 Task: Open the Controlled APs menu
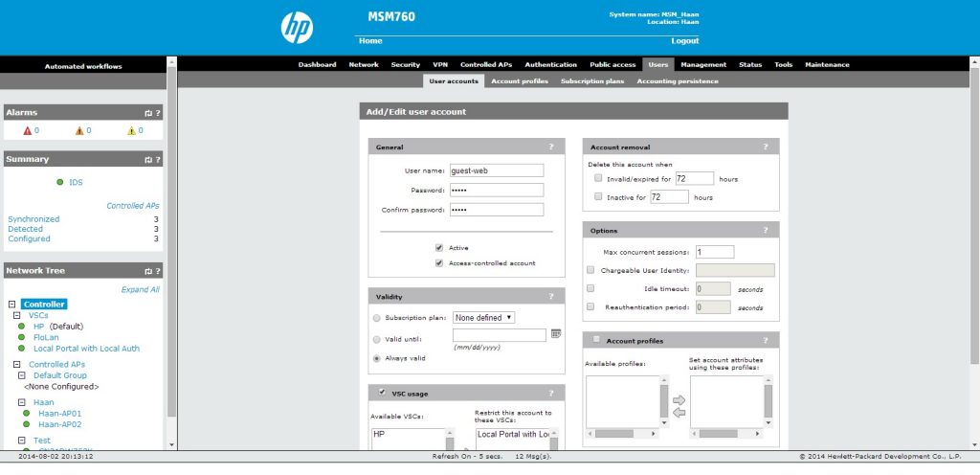click(x=486, y=64)
